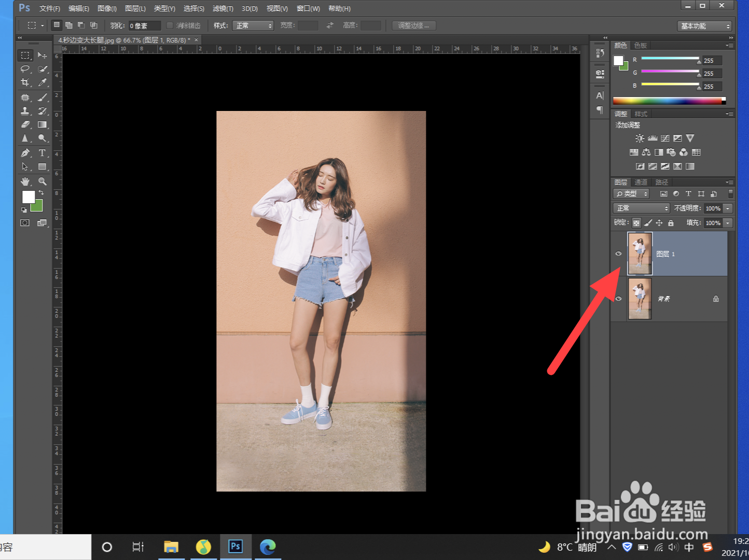Switch to the 通道 channels tab
The width and height of the screenshot is (749, 560).
(641, 182)
